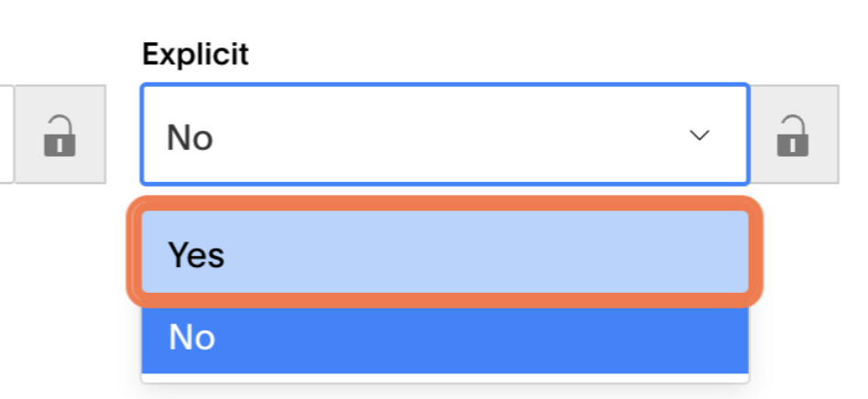Click the current No value in Explicit box
This screenshot has width=868, height=399.
click(190, 137)
